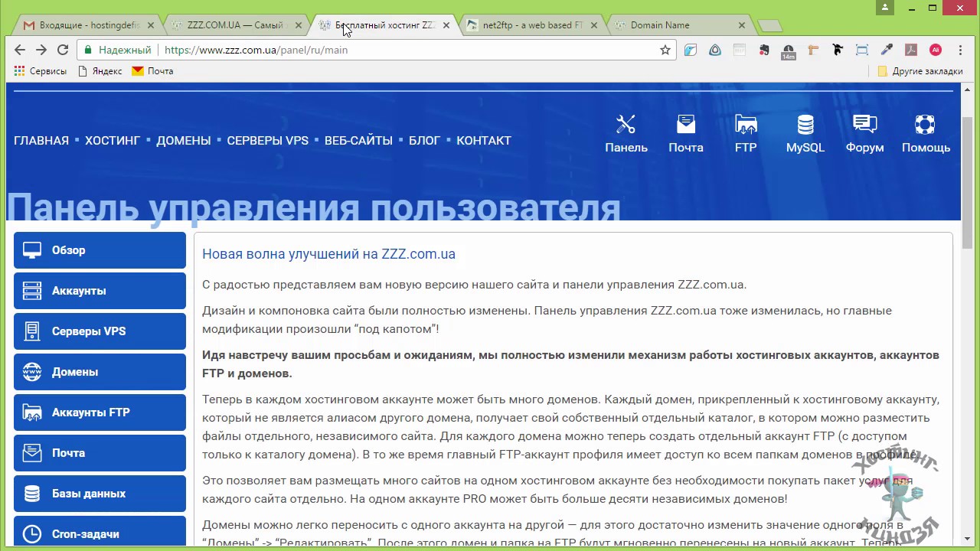Image resolution: width=980 pixels, height=551 pixels.
Task: Click the Chrome profile user icon
Action: [x=885, y=8]
